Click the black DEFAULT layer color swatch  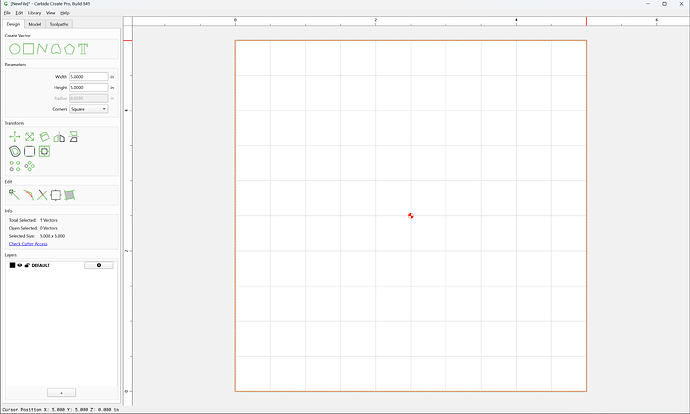12,265
